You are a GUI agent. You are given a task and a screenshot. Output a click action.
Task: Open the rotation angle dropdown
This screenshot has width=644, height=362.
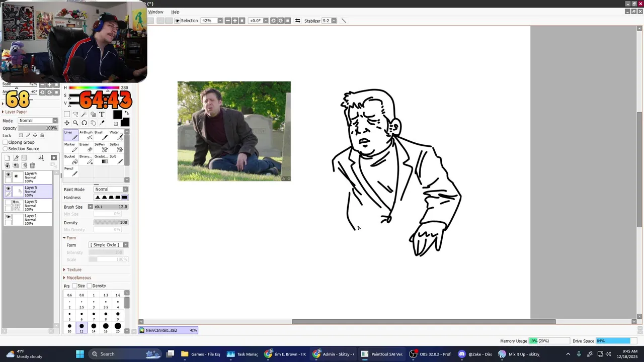pyautogui.click(x=266, y=21)
